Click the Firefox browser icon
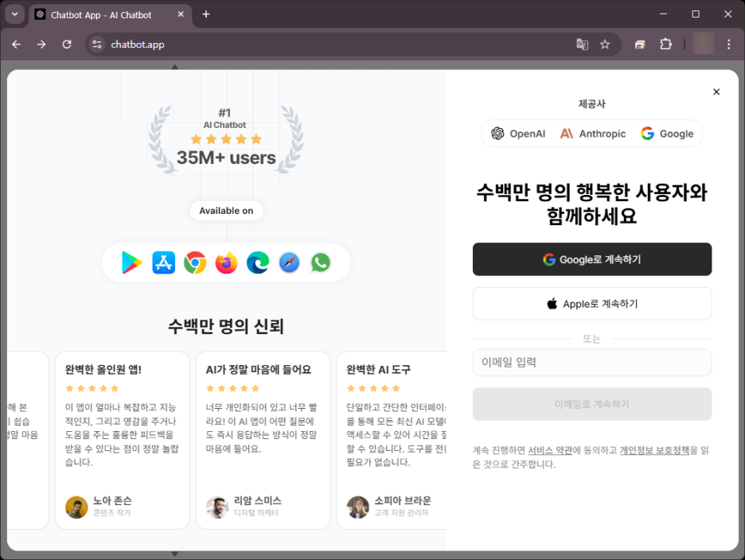 point(226,262)
